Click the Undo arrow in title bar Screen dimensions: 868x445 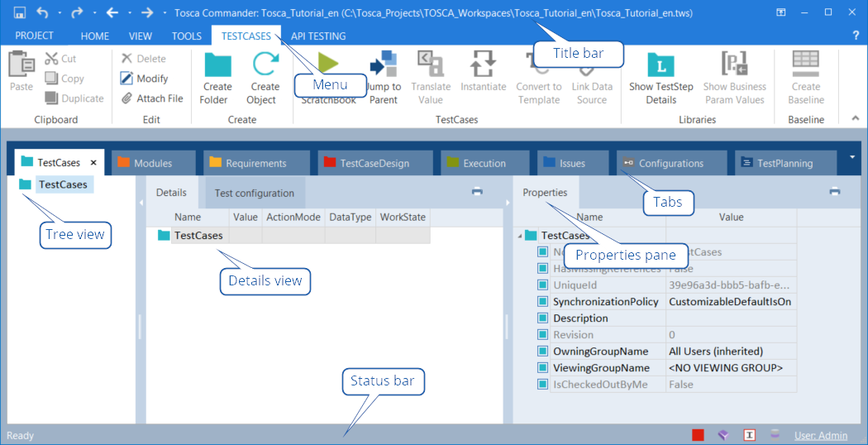tap(43, 12)
